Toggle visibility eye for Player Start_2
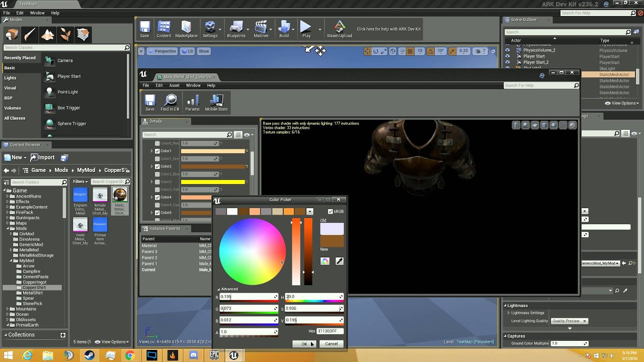Image resolution: width=644 pixels, height=362 pixels. 507,62
